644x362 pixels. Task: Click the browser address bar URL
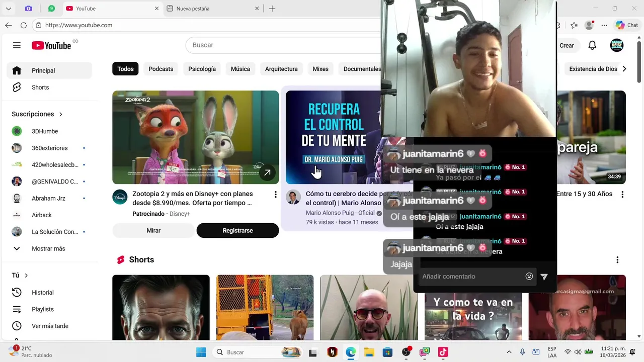[x=79, y=25]
